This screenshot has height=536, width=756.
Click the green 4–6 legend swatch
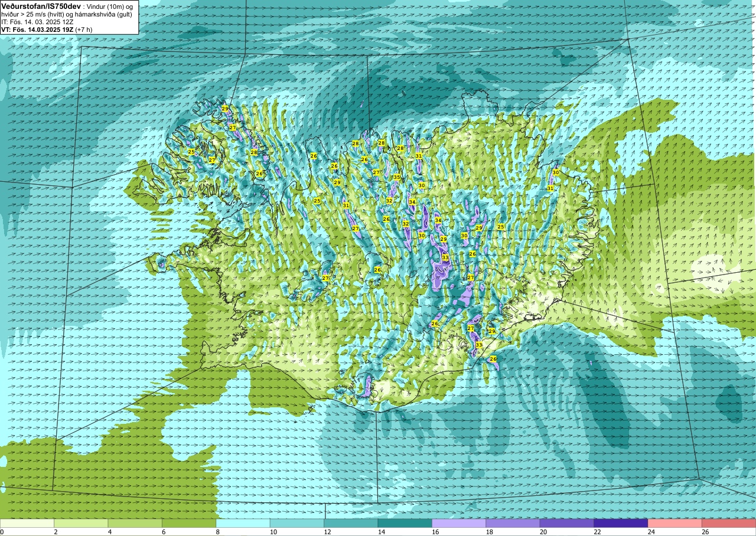135,524
